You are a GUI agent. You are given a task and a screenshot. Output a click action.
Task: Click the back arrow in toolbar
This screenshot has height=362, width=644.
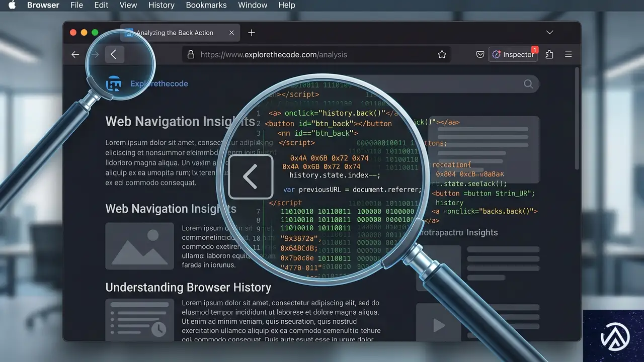75,54
